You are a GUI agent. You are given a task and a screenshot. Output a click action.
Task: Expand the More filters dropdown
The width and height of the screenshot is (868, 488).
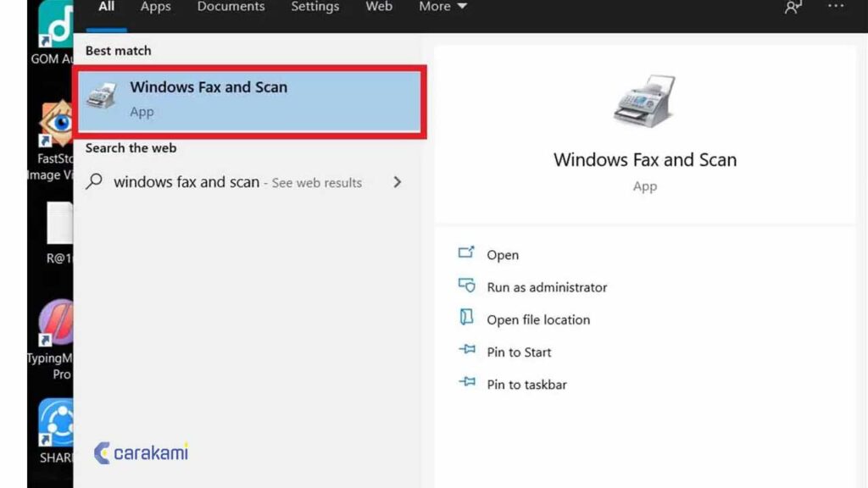point(442,7)
